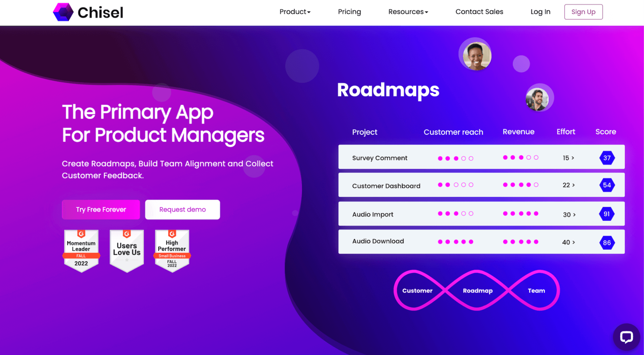Click the Customer circle in infinity loop
This screenshot has width=644, height=355.
pyautogui.click(x=418, y=290)
